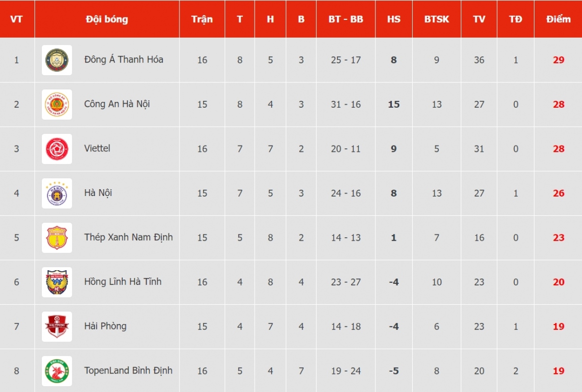Click the TopenLand Bình Định logo
This screenshot has height=392, width=582.
coord(57,371)
